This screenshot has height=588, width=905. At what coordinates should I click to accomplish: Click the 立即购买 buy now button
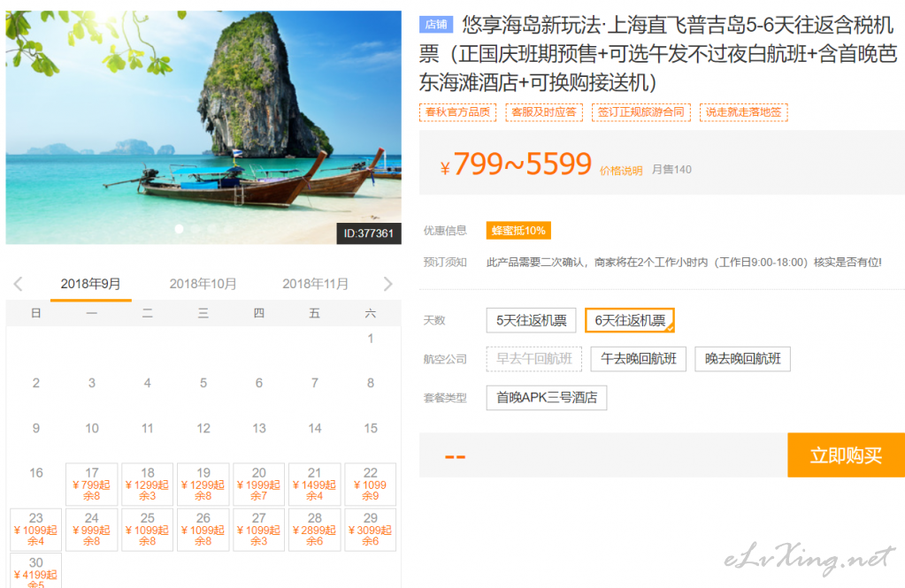point(846,455)
